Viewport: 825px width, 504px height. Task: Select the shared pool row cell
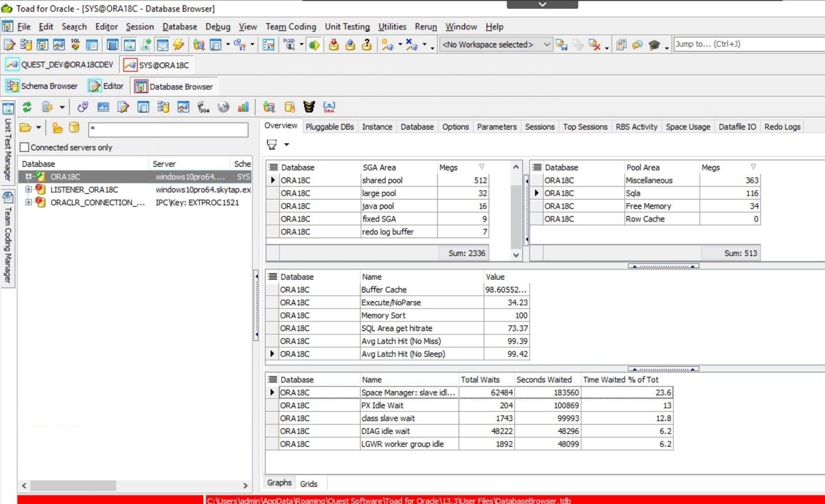click(399, 180)
